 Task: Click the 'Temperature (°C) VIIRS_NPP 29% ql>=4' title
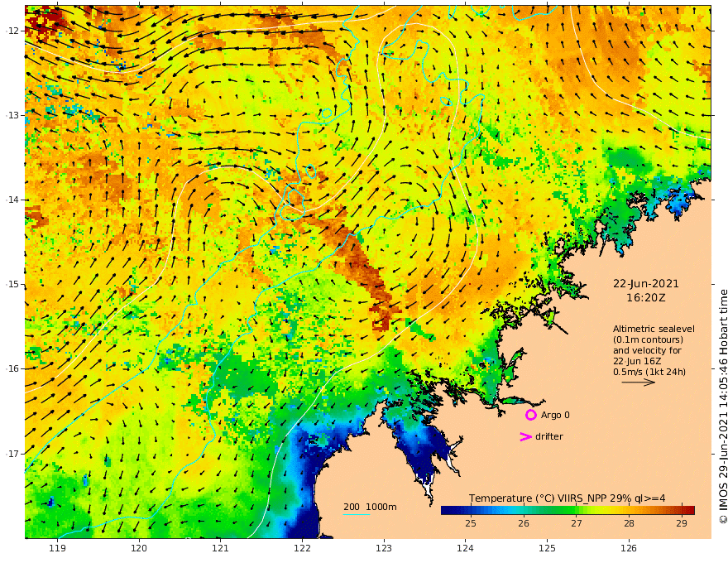tap(567, 498)
